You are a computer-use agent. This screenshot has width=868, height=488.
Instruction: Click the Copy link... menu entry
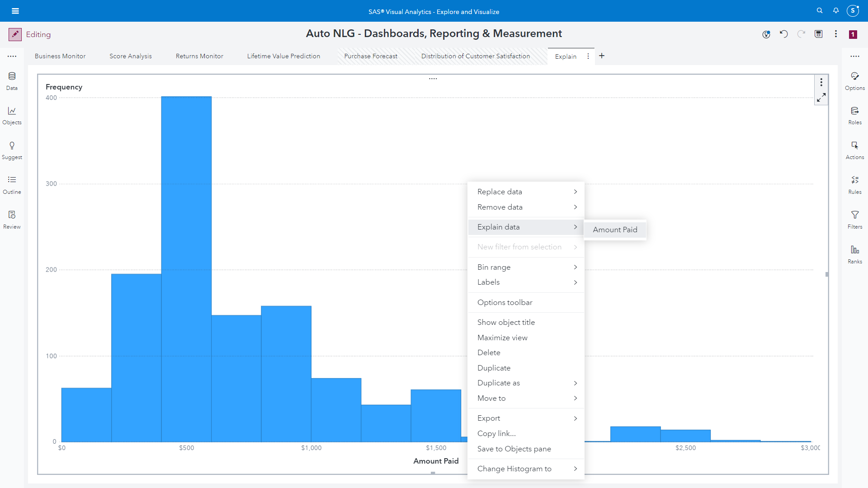(x=496, y=433)
